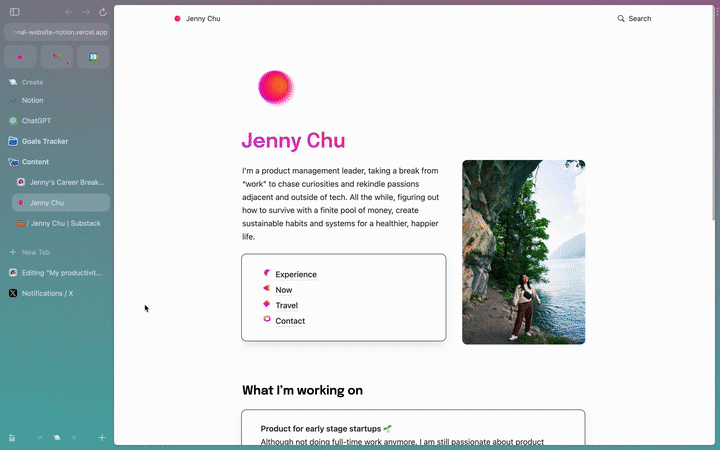This screenshot has height=450, width=720.
Task: Go back with the left arrow
Action: coord(69,12)
